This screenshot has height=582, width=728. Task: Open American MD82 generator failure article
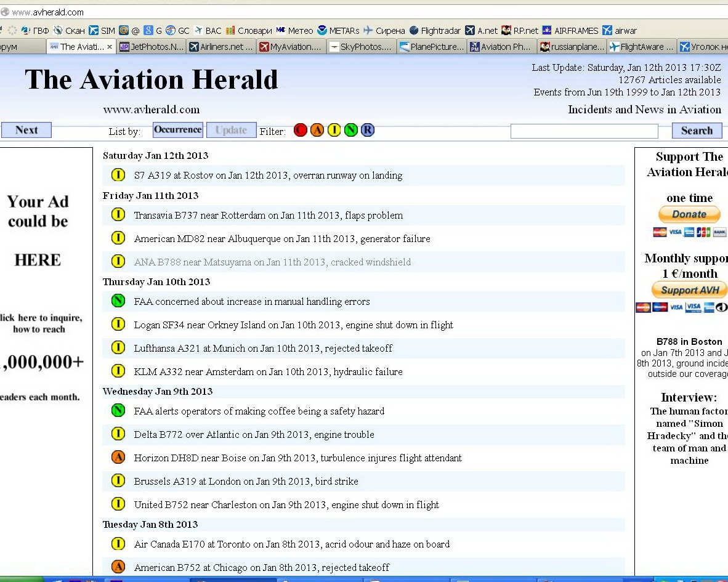coord(282,238)
